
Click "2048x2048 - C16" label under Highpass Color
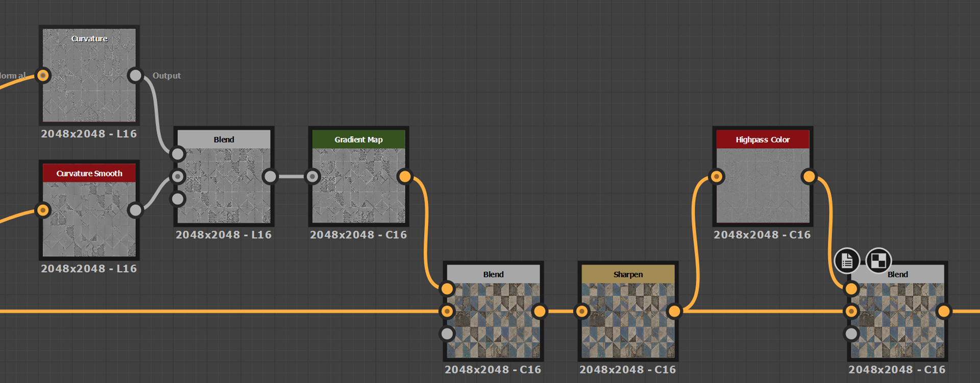click(762, 235)
